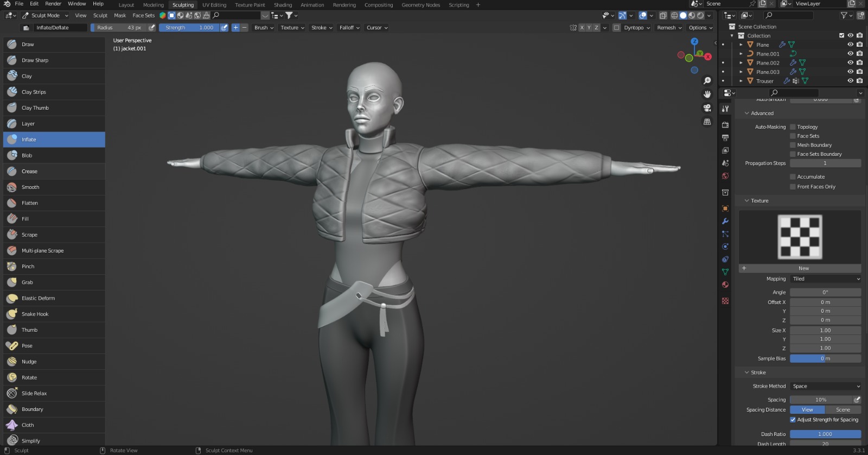Select the Flatten brush
The height and width of the screenshot is (455, 868).
click(x=54, y=203)
